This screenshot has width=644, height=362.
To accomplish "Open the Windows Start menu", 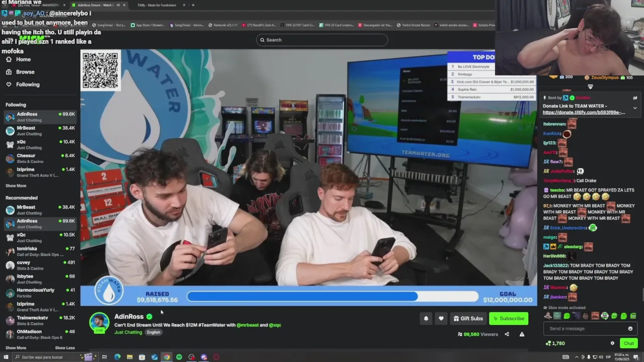I will (x=6, y=357).
